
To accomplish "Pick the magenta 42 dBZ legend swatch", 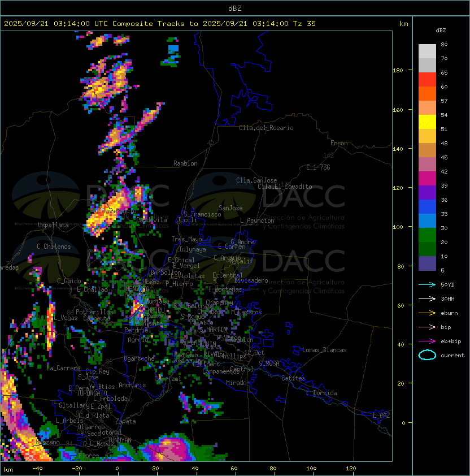I will coord(427,178).
